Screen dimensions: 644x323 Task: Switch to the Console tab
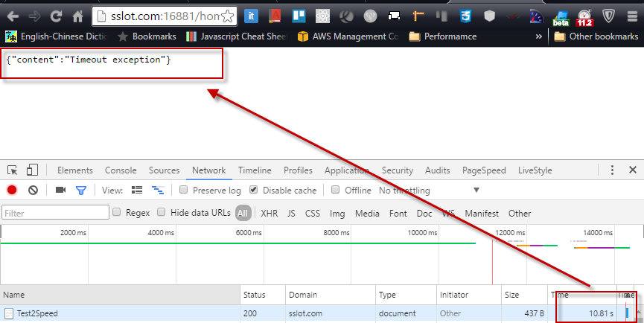pos(121,170)
